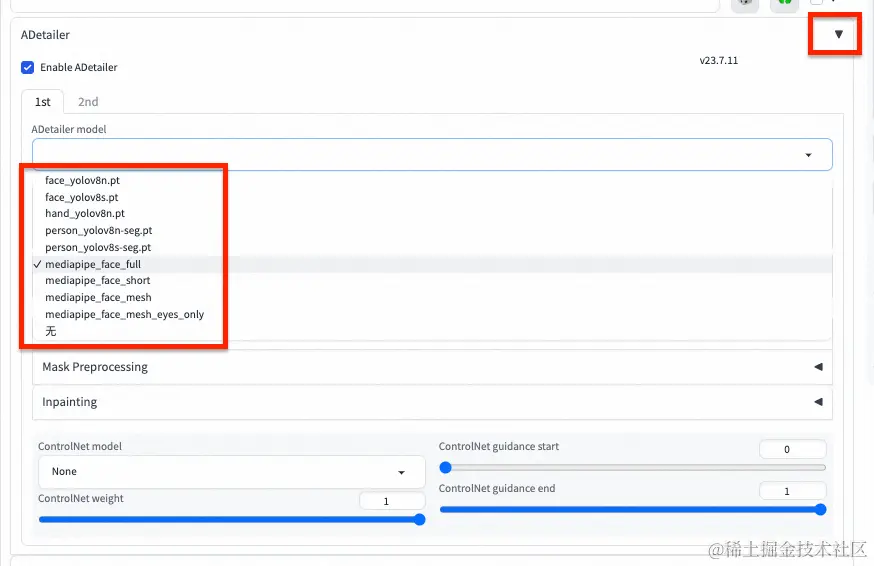Adjust the ControlNet guidance end slider
874x566 pixels.
pyautogui.click(x=633, y=509)
